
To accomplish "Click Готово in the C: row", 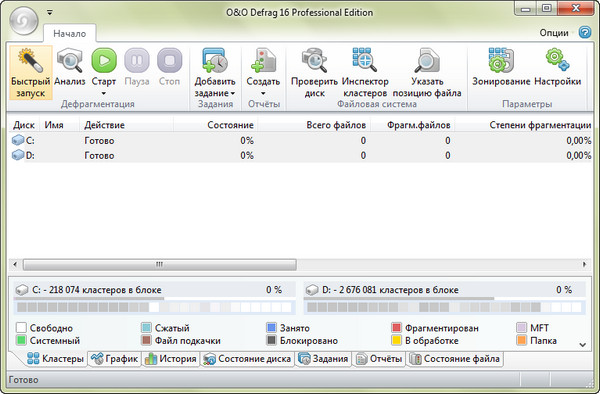I will [x=99, y=141].
